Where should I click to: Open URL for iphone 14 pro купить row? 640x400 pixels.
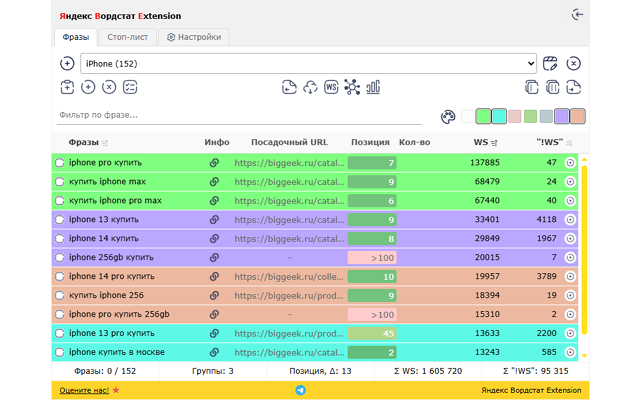[289, 277]
